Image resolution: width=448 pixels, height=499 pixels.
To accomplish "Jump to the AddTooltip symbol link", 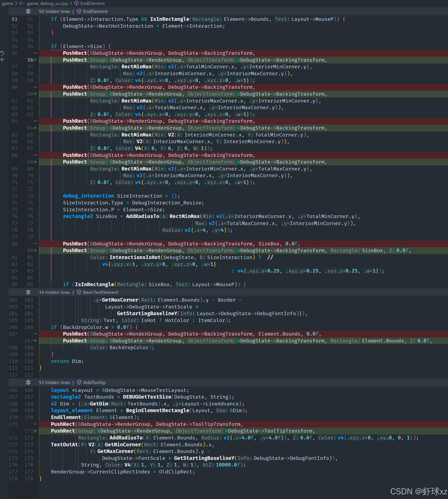I will 94,382.
